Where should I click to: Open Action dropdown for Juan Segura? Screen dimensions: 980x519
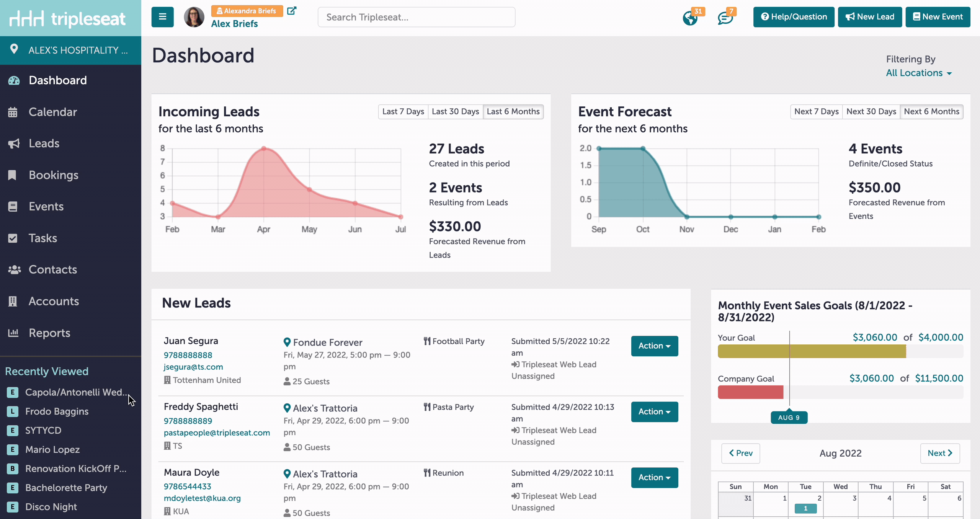(655, 346)
